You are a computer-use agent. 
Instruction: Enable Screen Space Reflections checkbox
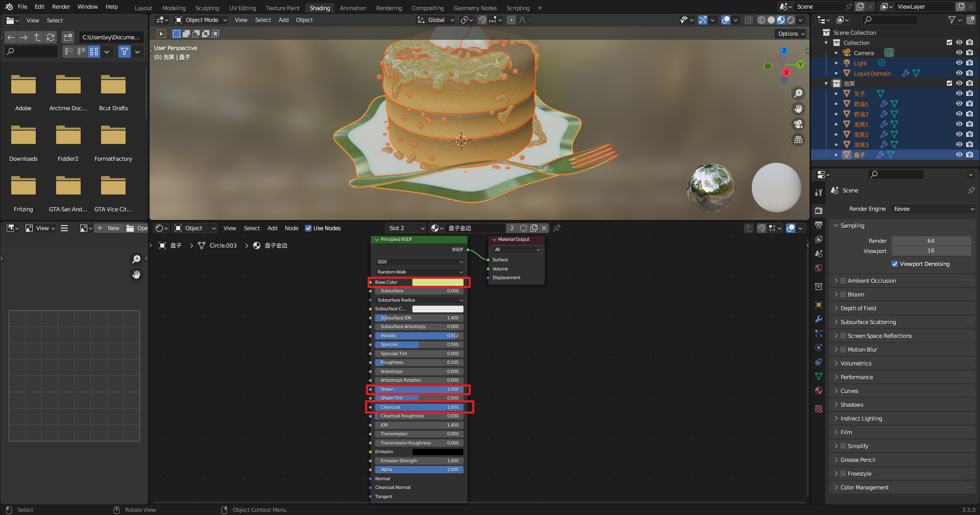[844, 336]
